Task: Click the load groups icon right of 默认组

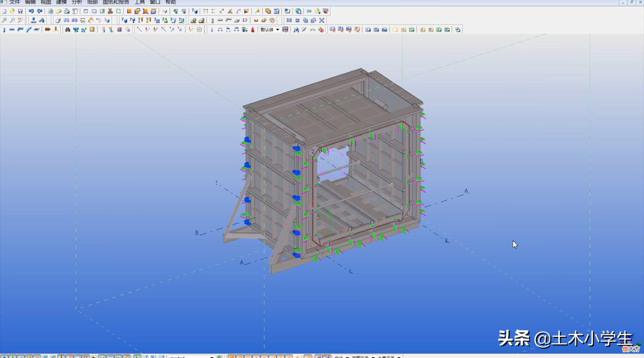Action: click(285, 30)
